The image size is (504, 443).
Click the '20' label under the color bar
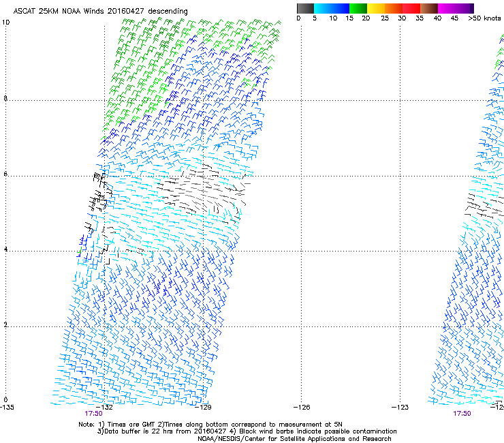(366, 18)
